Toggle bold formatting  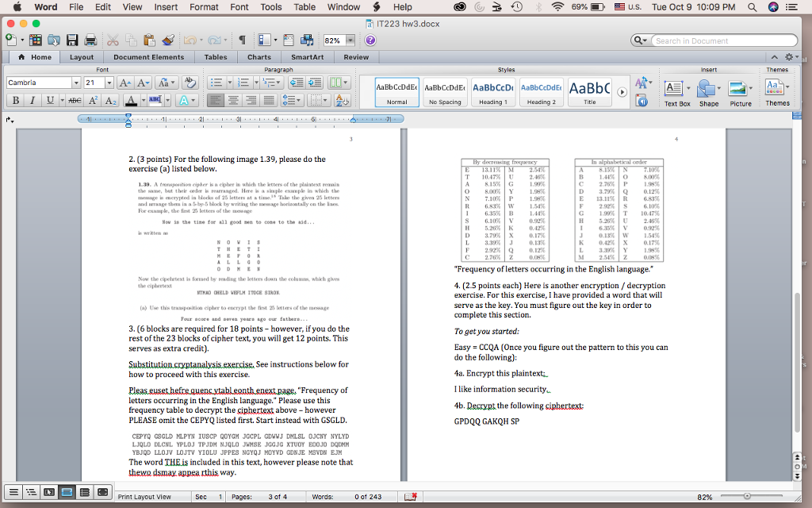click(15, 99)
